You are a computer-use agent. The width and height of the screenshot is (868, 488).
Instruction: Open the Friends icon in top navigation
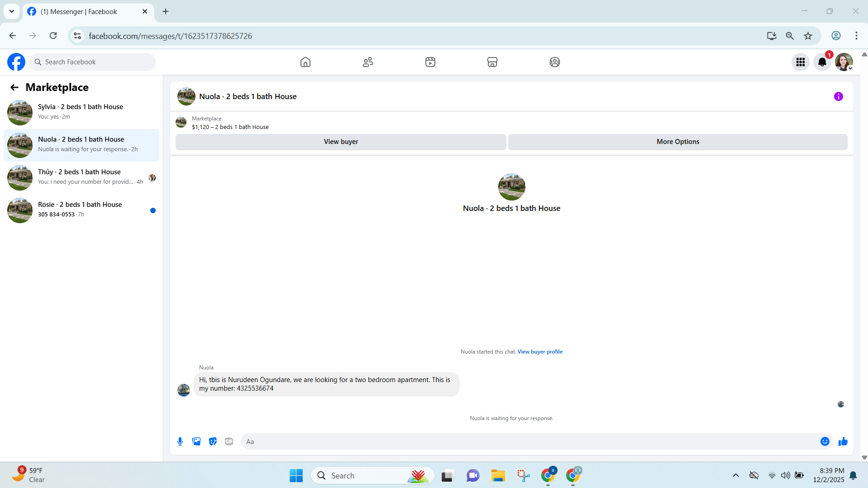[368, 62]
